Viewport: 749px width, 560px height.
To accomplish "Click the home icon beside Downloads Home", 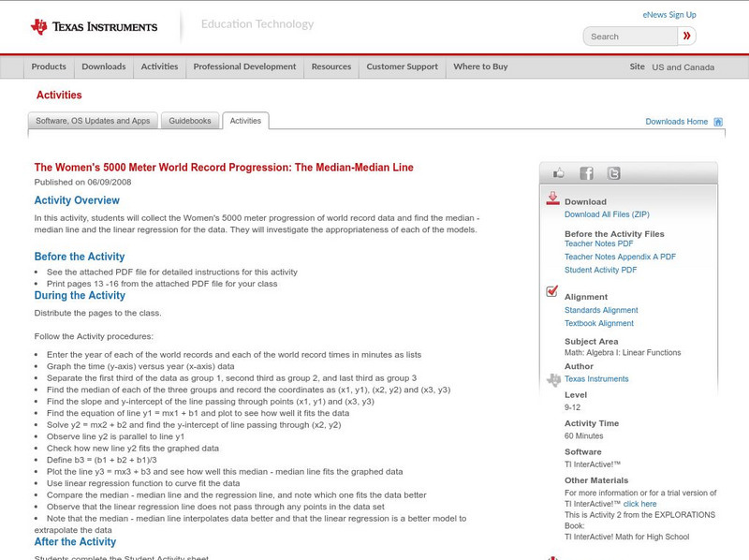I will click(x=718, y=122).
